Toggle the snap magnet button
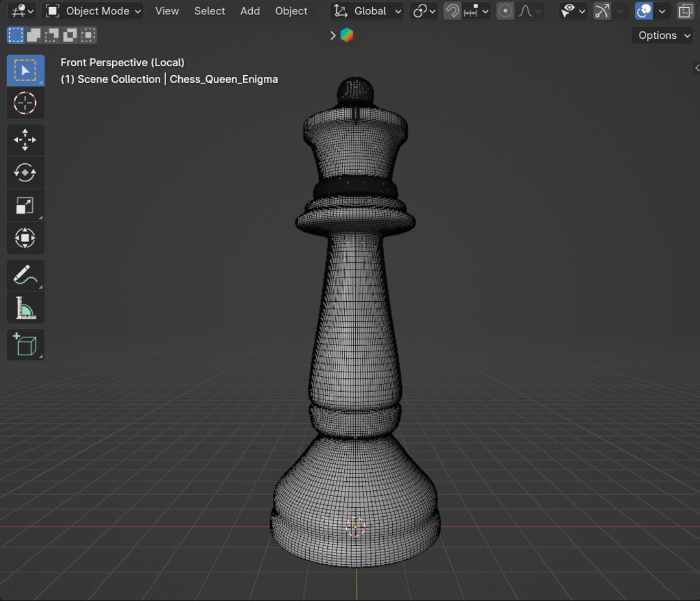 (452, 11)
